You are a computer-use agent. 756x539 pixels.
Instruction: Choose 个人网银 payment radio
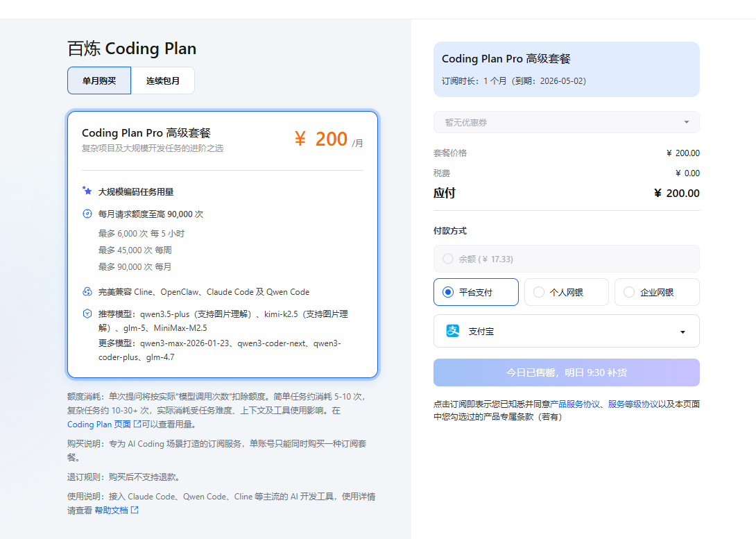538,292
